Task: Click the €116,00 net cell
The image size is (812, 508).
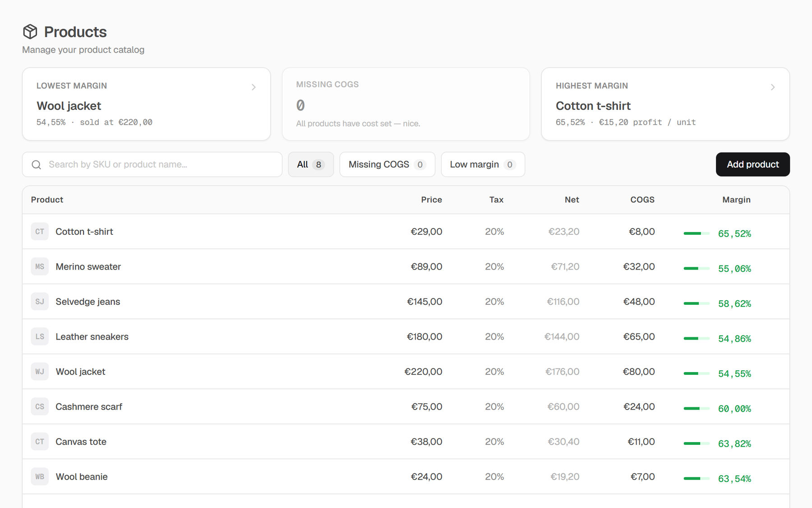Action: click(x=563, y=302)
